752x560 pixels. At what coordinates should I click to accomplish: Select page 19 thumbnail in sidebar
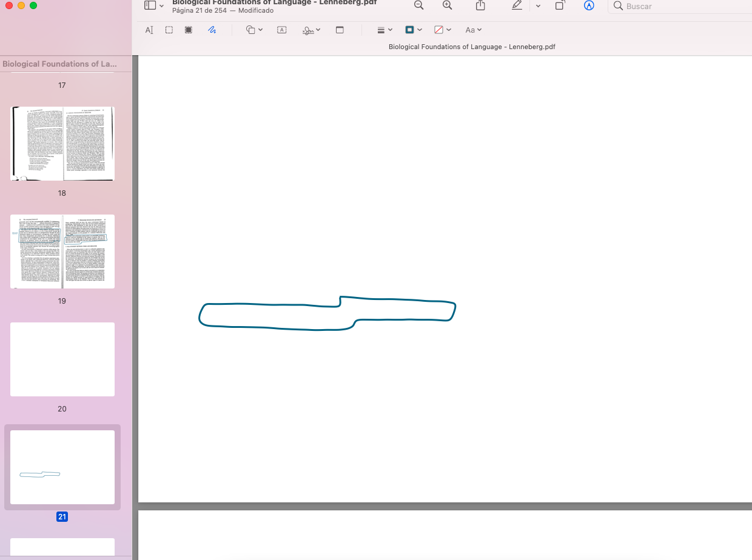pyautogui.click(x=62, y=252)
